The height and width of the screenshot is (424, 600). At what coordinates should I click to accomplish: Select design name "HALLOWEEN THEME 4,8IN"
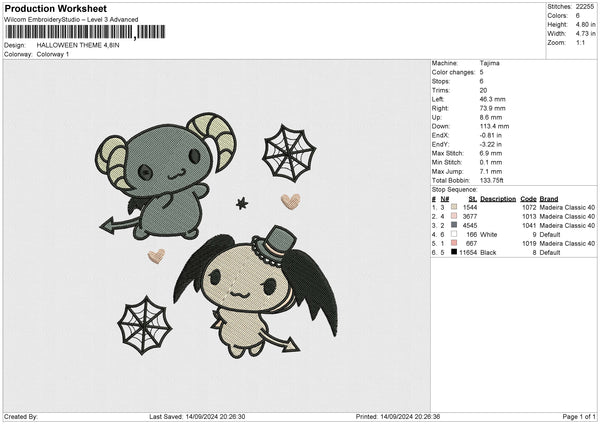click(78, 45)
